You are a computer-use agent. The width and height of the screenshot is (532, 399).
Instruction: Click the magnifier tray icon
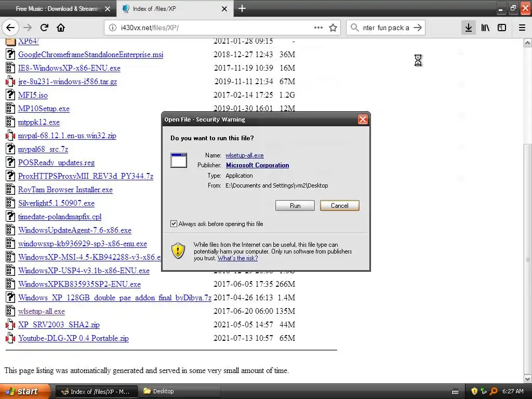494,391
